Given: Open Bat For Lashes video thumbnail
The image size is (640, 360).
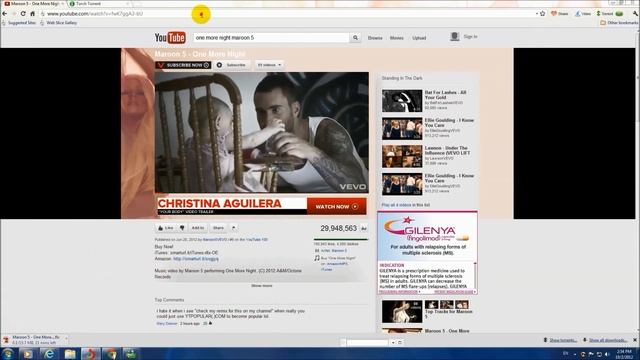Looking at the screenshot, I should [x=402, y=101].
